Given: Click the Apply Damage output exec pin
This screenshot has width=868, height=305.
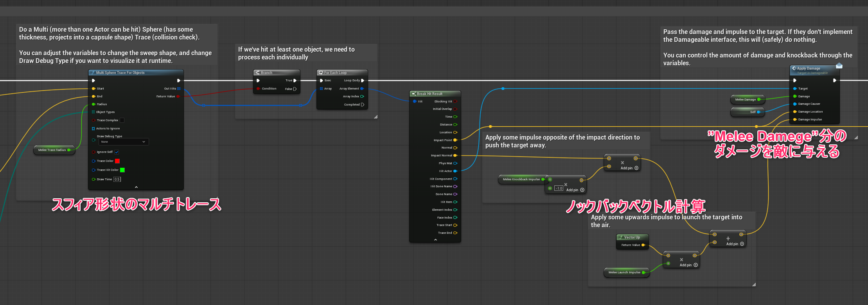Looking at the screenshot, I should click(x=834, y=81).
